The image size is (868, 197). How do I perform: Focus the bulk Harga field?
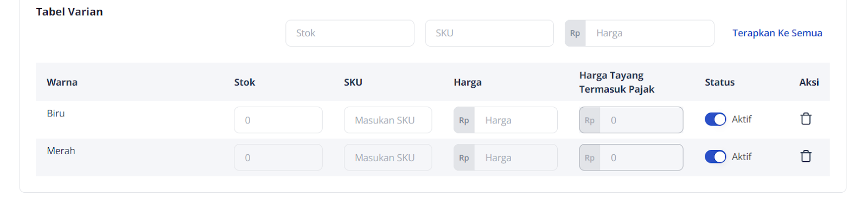coord(649,33)
